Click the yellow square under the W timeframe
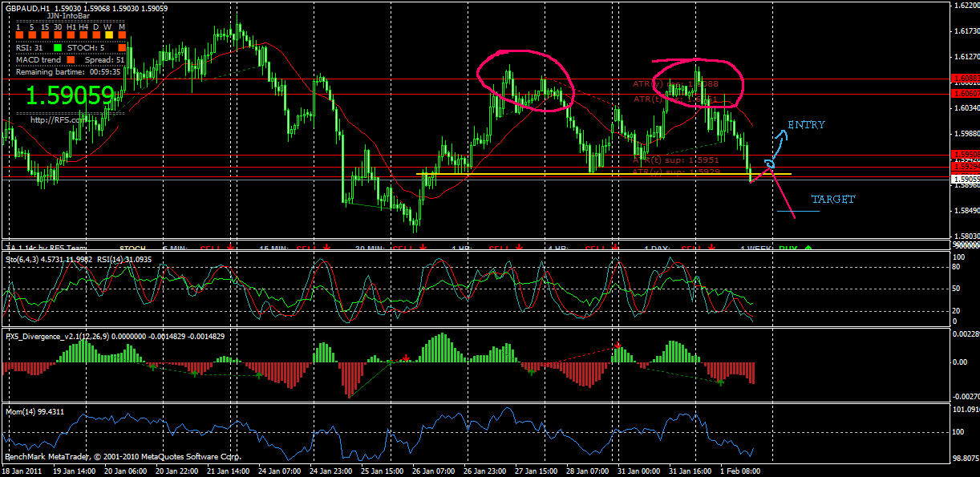This screenshot has width=980, height=477. (108, 36)
